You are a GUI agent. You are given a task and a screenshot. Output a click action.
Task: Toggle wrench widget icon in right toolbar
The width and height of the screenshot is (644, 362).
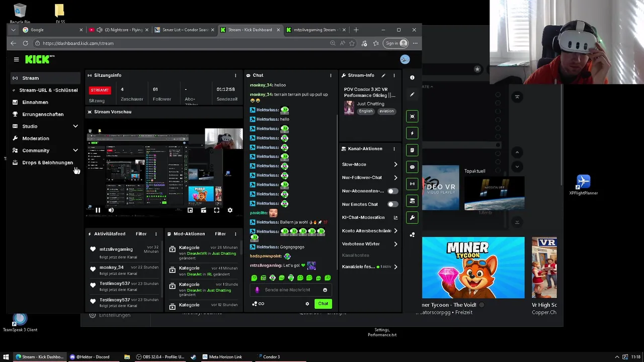click(x=412, y=218)
